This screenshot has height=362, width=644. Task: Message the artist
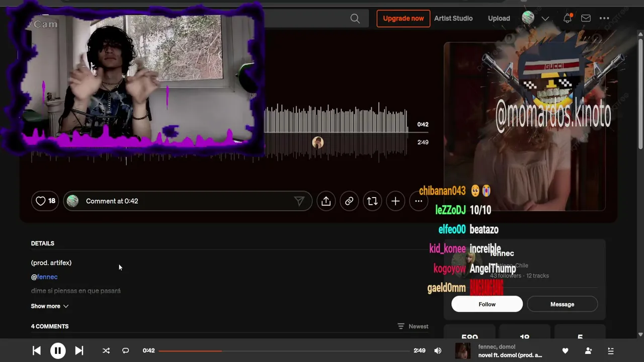coord(562,304)
